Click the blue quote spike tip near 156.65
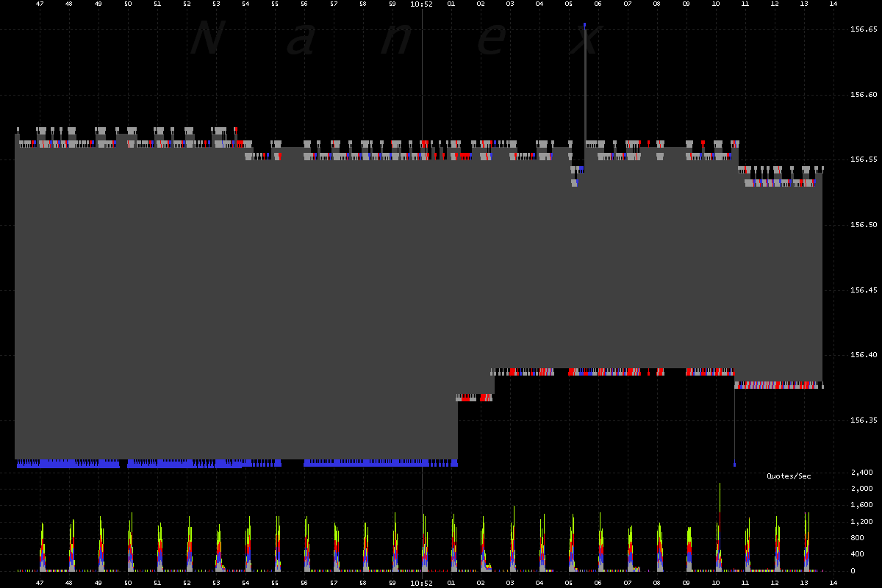 coord(585,24)
